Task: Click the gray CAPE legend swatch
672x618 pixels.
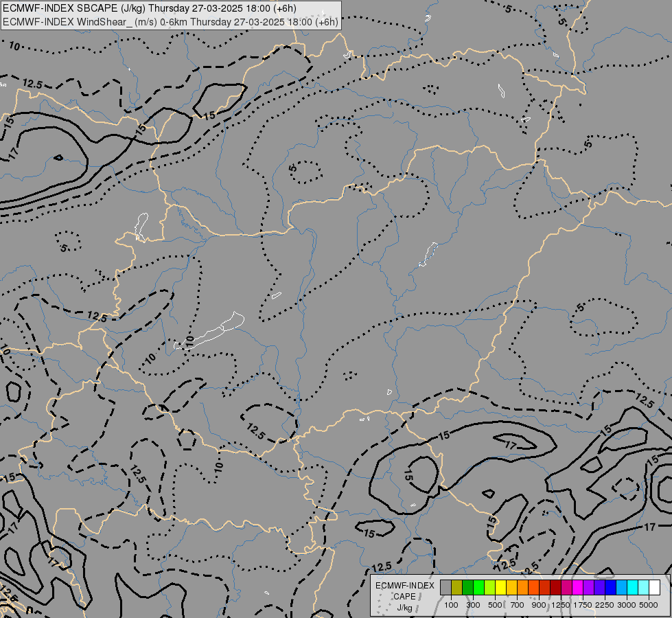Action: [445, 588]
